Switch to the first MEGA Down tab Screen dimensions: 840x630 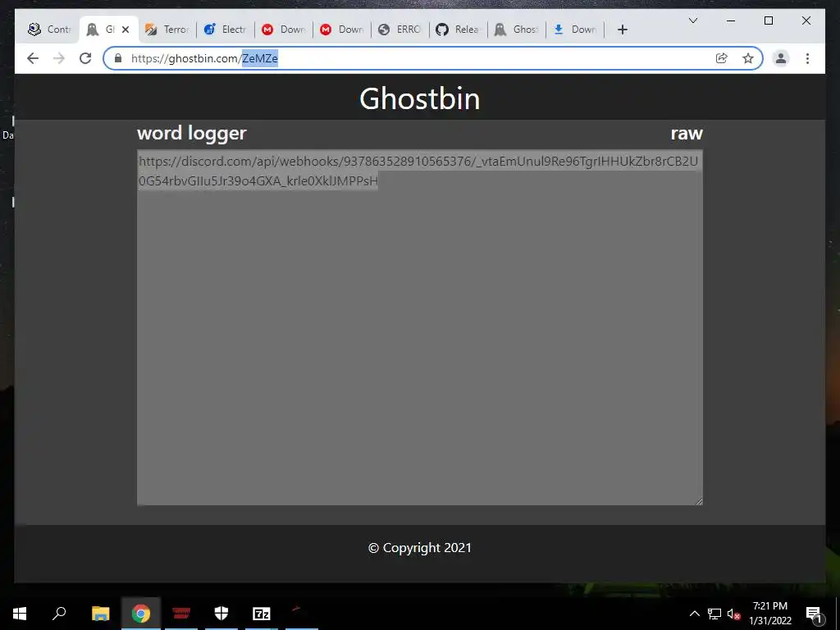click(x=284, y=30)
